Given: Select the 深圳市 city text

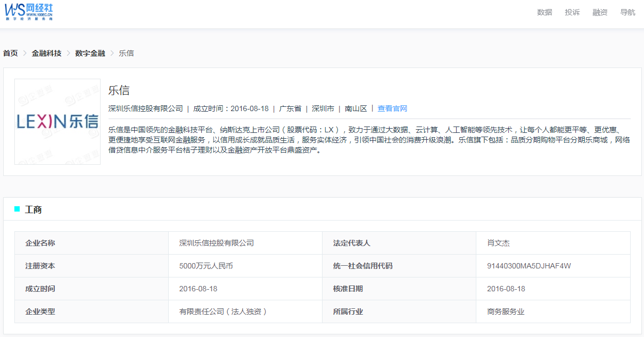Looking at the screenshot, I should (x=323, y=108).
